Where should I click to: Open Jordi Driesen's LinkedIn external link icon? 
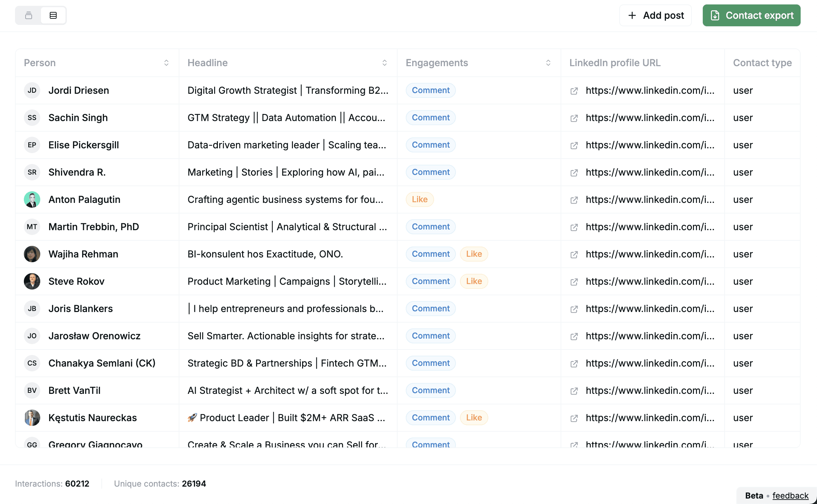(574, 91)
